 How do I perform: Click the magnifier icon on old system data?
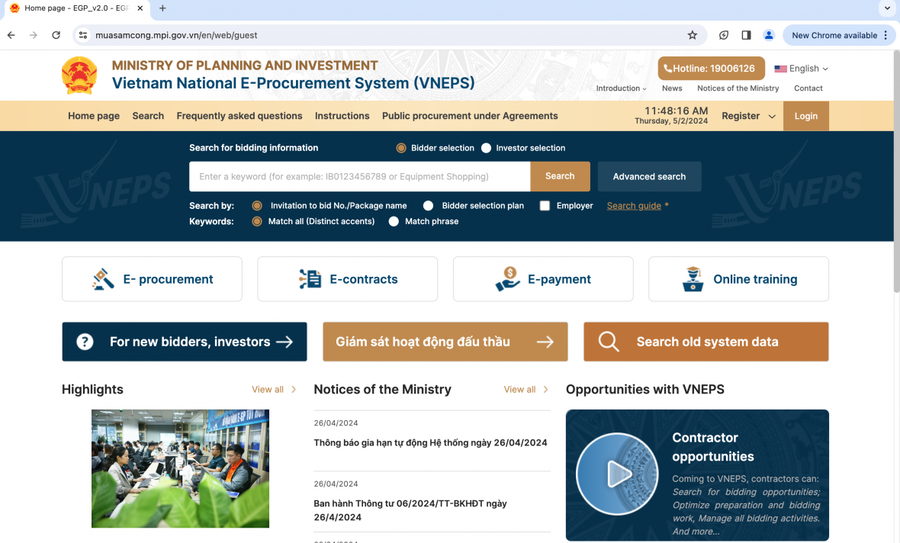[x=608, y=342]
